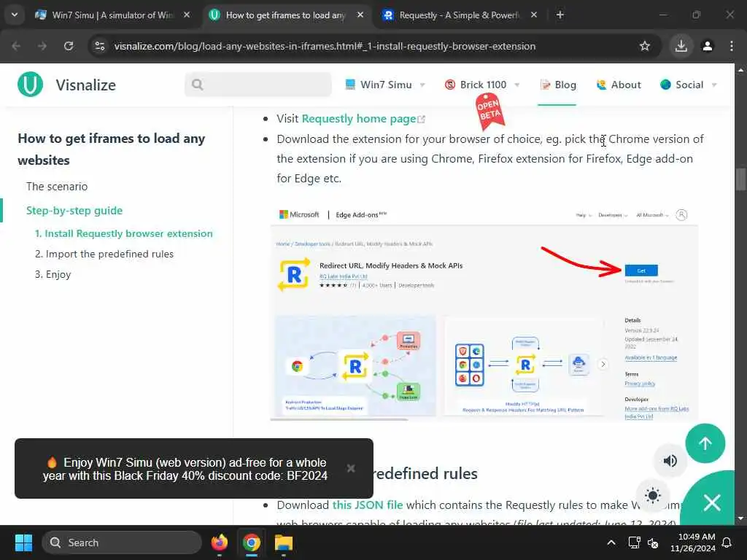Follow the Requestly home page link
This screenshot has height=560, width=747.
359,119
